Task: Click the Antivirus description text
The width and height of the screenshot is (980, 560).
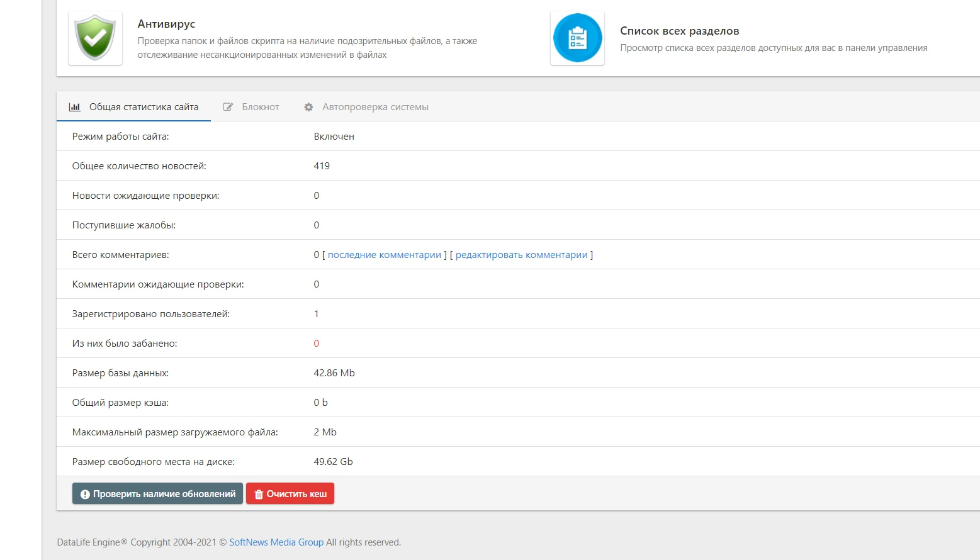Action: (x=308, y=48)
